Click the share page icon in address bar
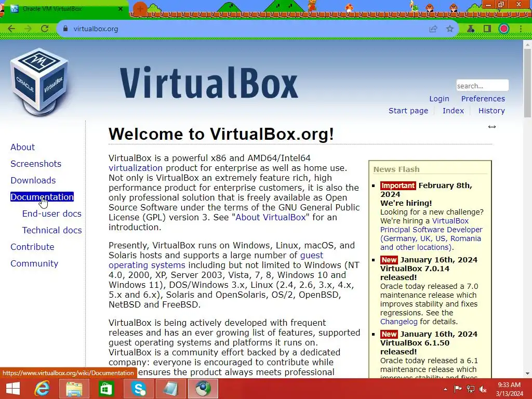This screenshot has width=532, height=399. 433,29
